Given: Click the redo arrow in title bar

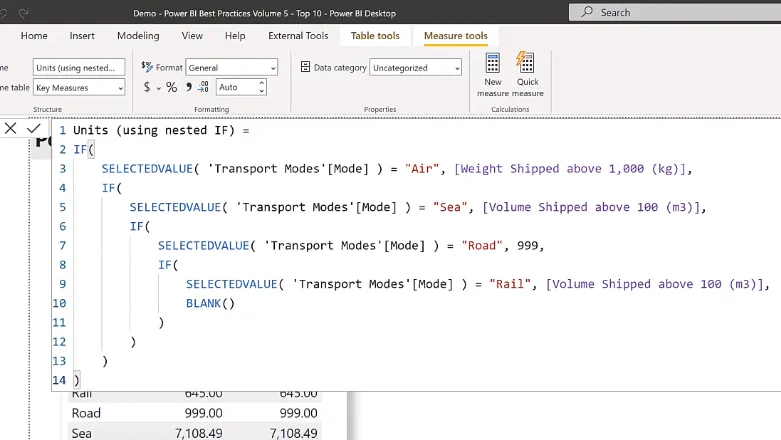Looking at the screenshot, I should 23,13.
